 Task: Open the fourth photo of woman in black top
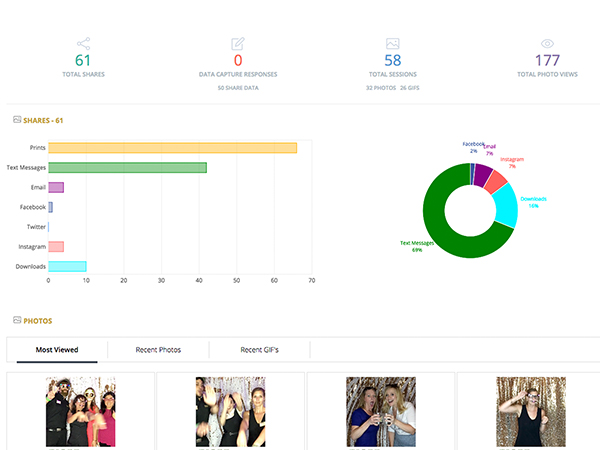(x=531, y=412)
